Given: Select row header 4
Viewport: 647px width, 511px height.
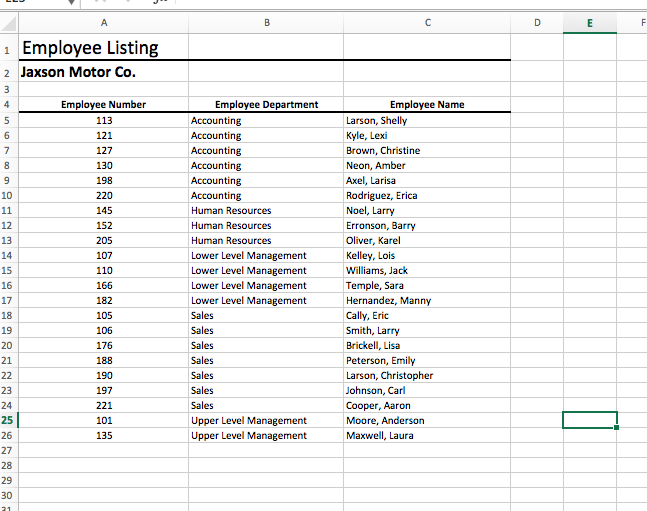Looking at the screenshot, I should (7, 104).
